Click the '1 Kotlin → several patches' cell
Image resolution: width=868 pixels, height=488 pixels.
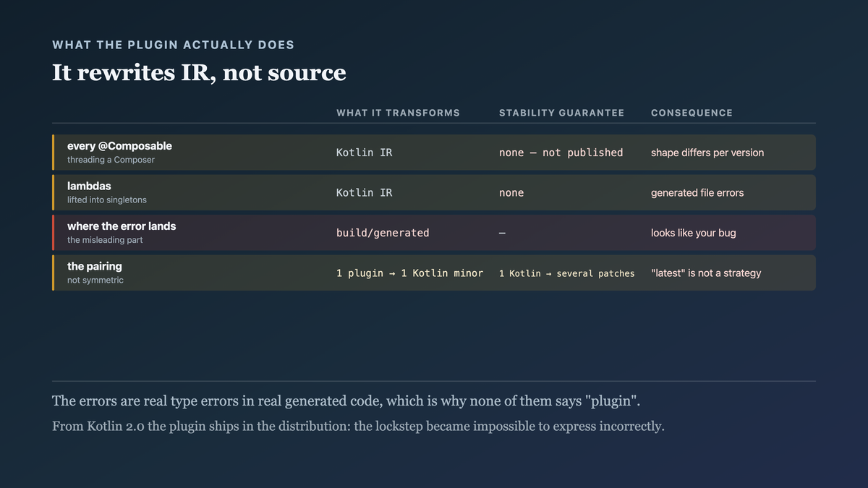pos(567,273)
